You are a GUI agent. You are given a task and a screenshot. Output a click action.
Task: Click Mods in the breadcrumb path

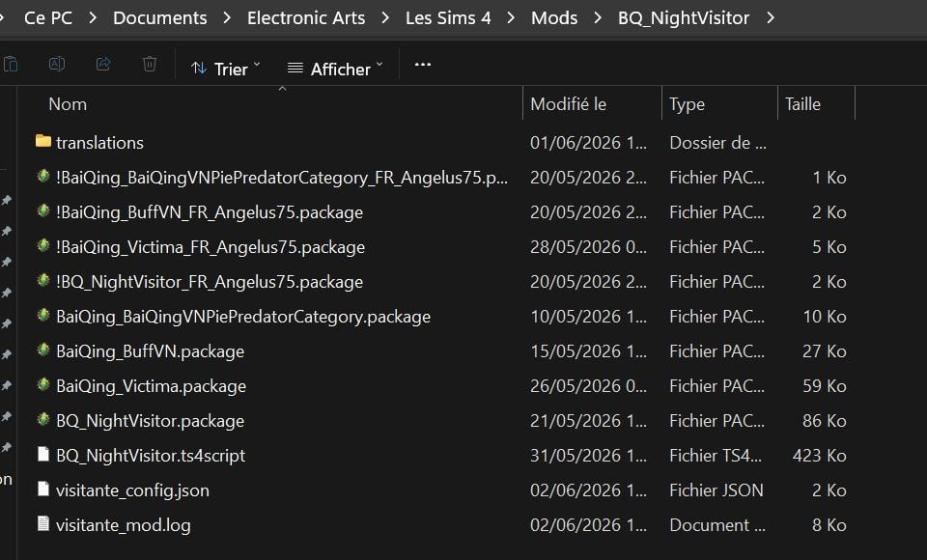554,17
